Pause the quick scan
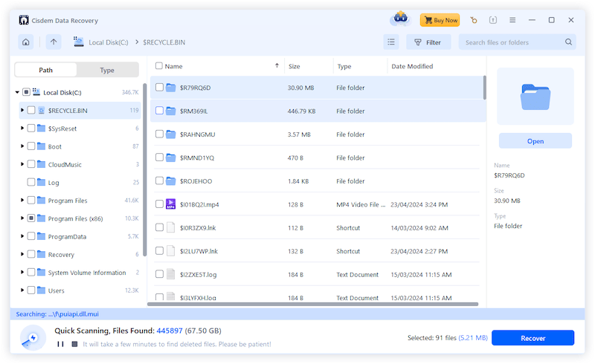This screenshot has height=364, width=595. pyautogui.click(x=60, y=344)
